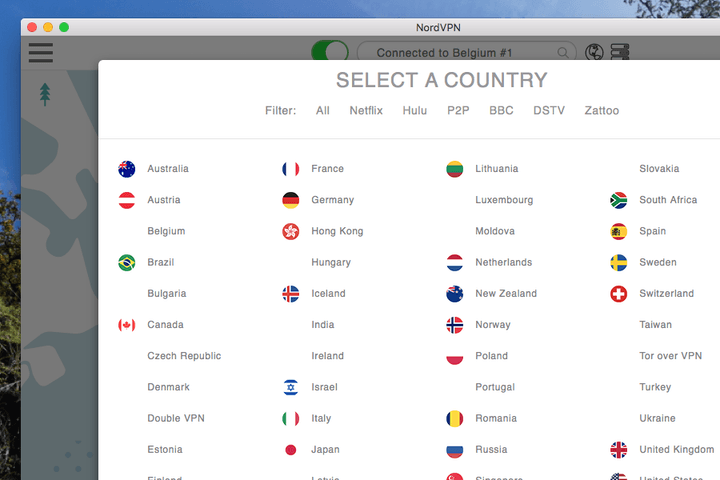
Task: Select Tor over VPN
Action: tap(670, 356)
